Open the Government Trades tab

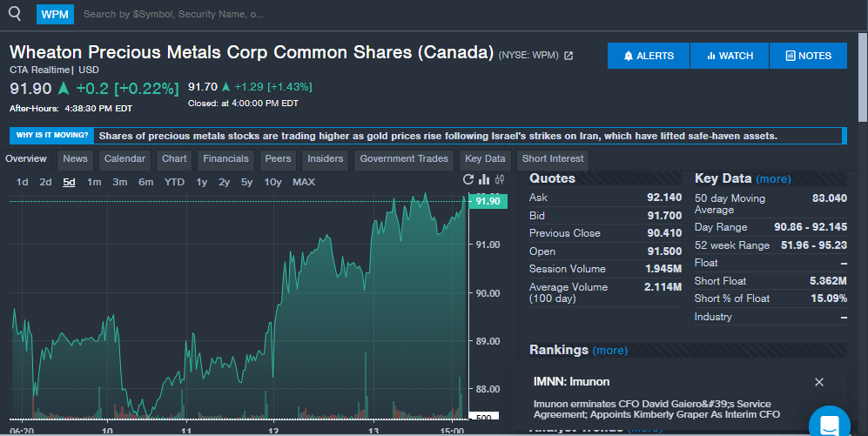pyautogui.click(x=404, y=158)
